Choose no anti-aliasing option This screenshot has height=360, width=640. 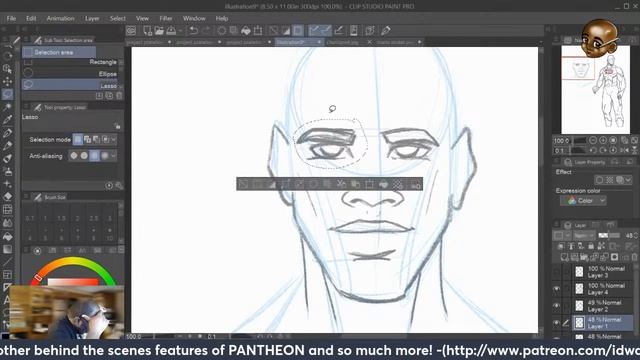(x=74, y=156)
